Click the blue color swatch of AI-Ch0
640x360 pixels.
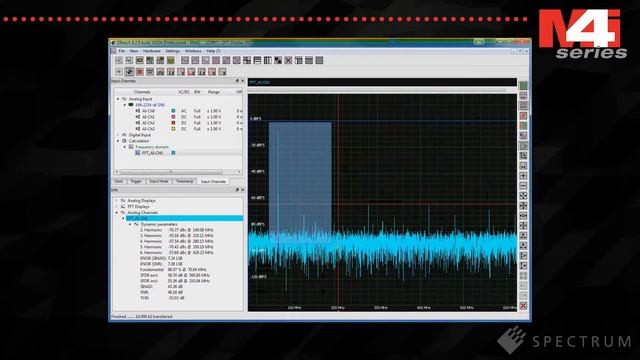point(173,111)
